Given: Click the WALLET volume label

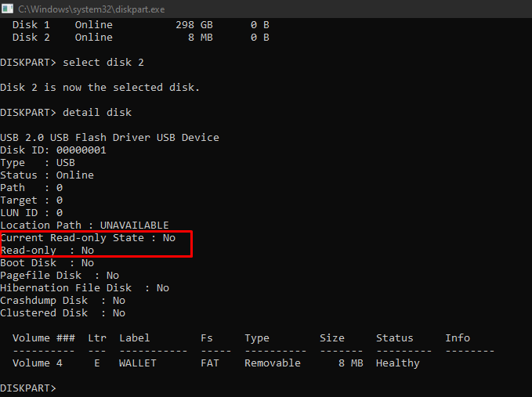Looking at the screenshot, I should tap(138, 363).
